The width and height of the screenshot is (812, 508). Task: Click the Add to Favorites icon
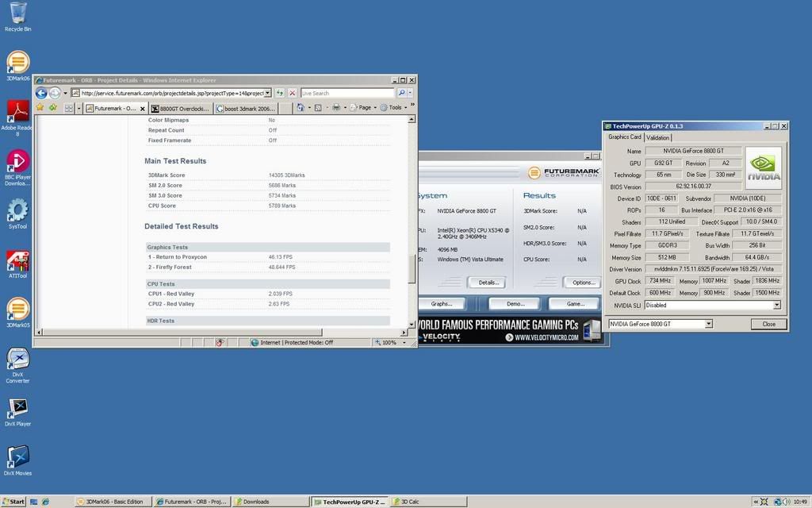click(x=53, y=107)
